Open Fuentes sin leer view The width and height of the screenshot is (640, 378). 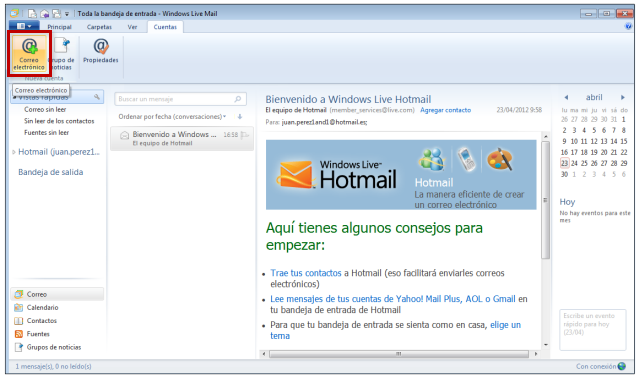46,132
